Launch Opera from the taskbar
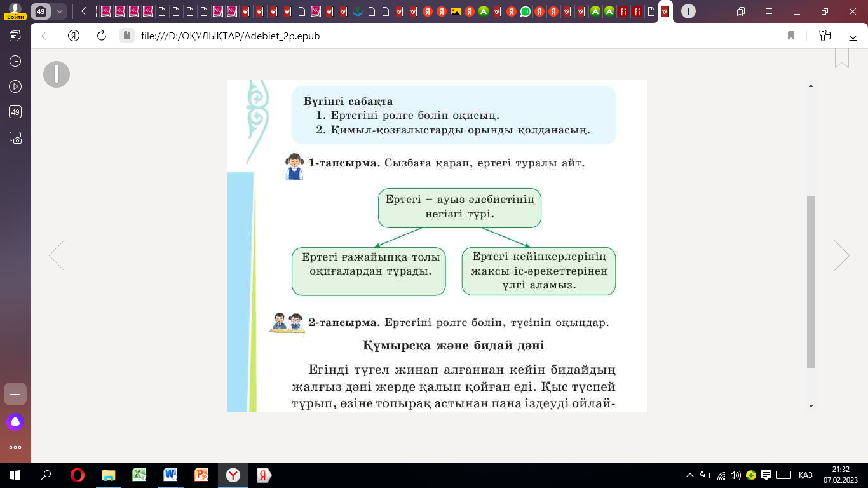 point(78,475)
